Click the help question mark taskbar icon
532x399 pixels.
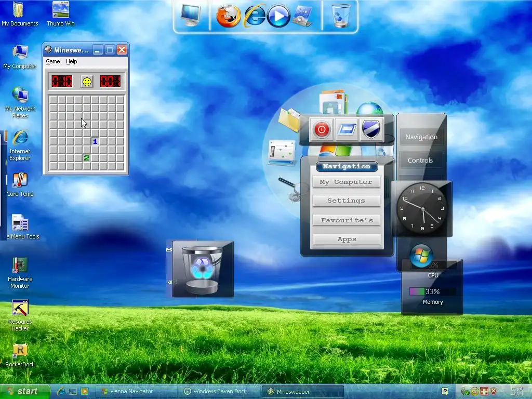click(445, 392)
